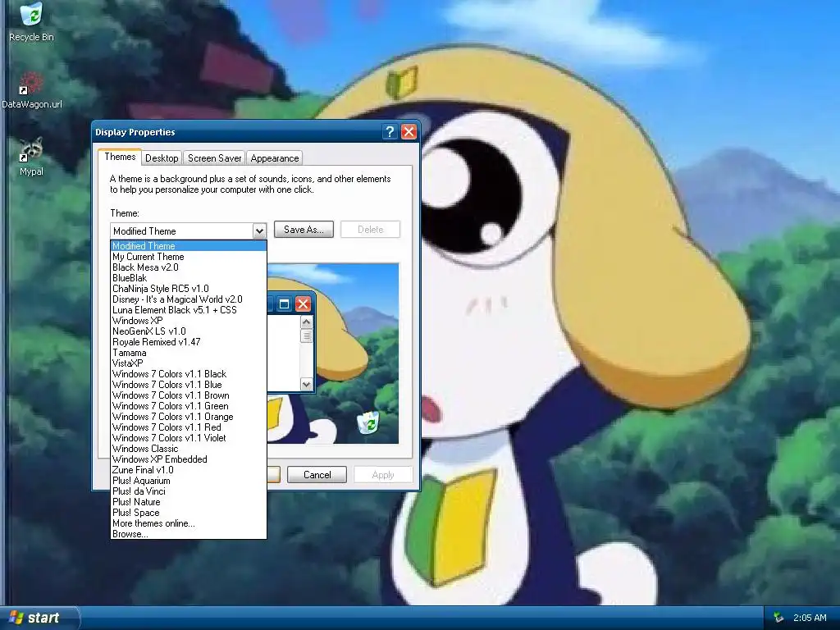Choose Plus! Nature theme

click(188, 502)
